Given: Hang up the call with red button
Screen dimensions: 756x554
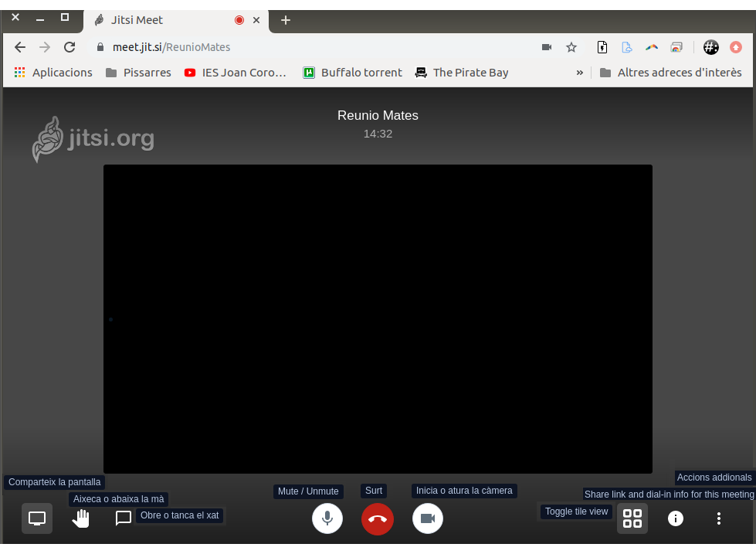Looking at the screenshot, I should pos(378,518).
